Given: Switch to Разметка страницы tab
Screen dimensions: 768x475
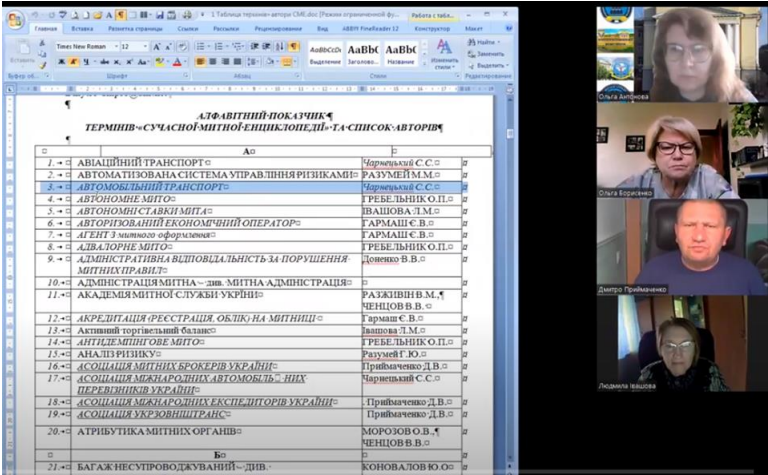Looking at the screenshot, I should (135, 28).
